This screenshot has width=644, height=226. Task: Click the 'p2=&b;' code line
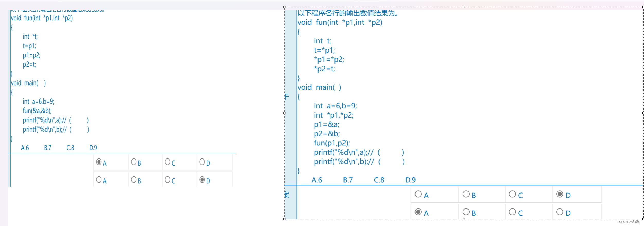tap(327, 134)
